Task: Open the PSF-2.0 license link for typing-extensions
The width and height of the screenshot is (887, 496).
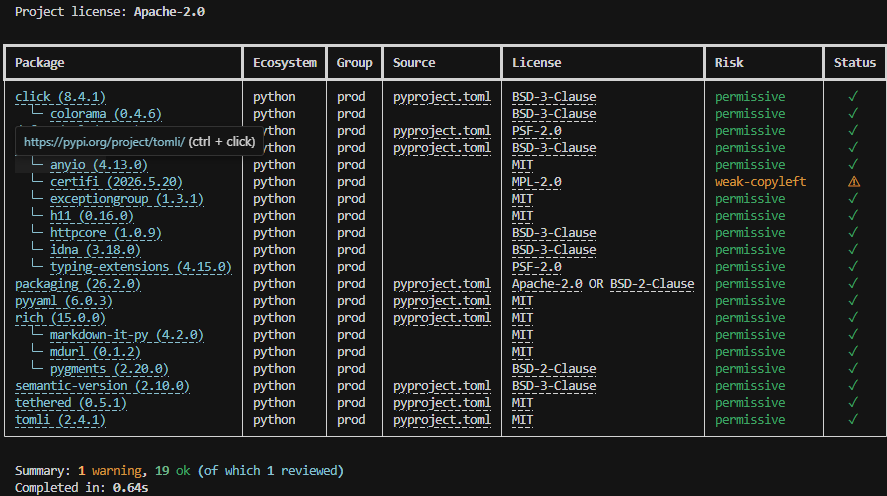Action: [536, 266]
